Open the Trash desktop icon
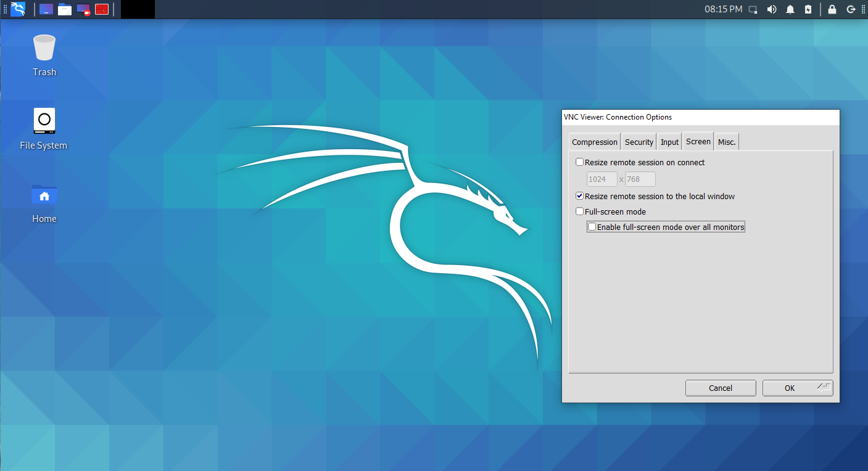 (x=44, y=48)
